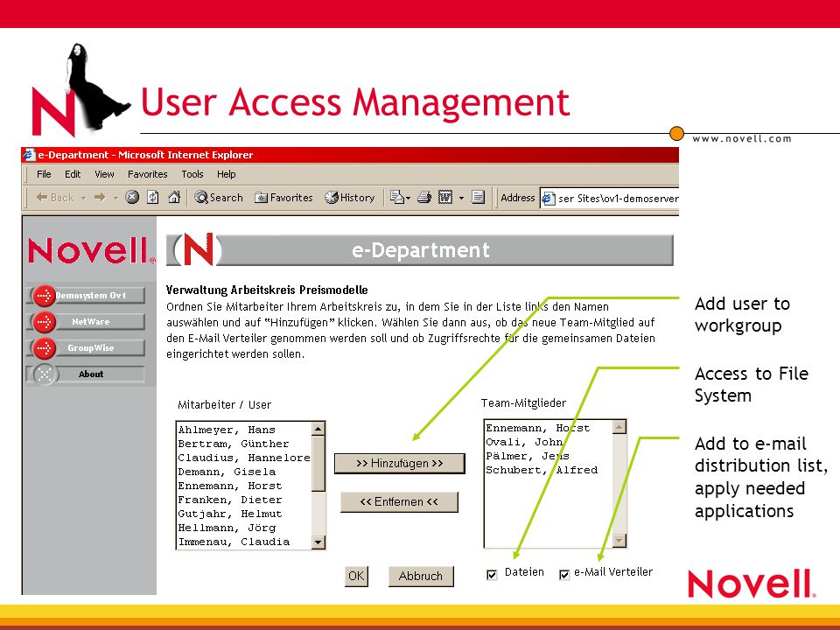Go to the Home page icon

(x=174, y=197)
